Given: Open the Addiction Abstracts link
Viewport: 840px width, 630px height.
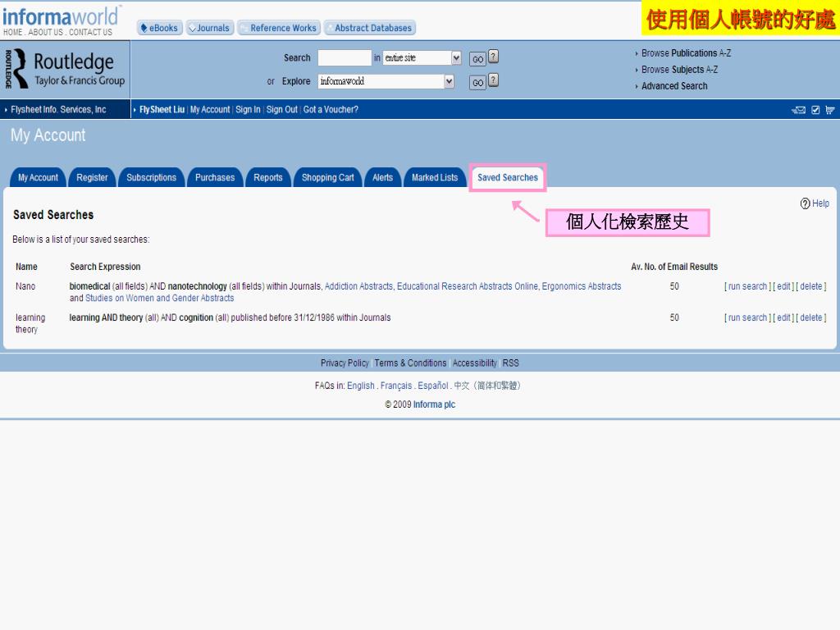Looking at the screenshot, I should coord(358,286).
